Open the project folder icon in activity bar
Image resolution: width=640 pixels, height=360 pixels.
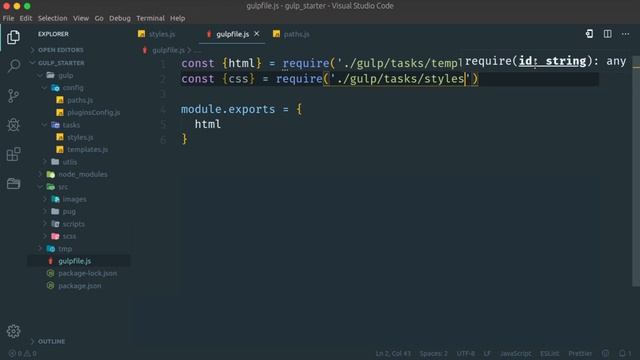coord(13,183)
